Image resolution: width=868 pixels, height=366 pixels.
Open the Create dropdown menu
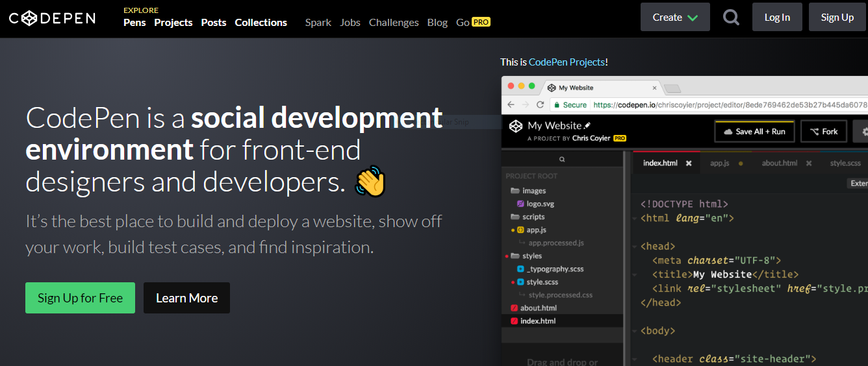pos(675,18)
